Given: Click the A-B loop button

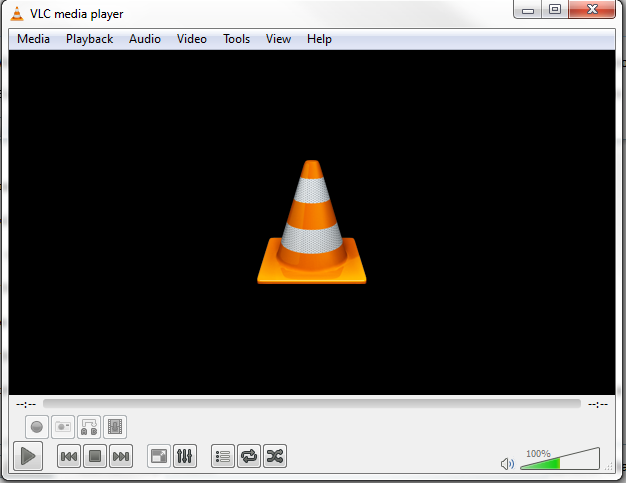Looking at the screenshot, I should coord(89,427).
